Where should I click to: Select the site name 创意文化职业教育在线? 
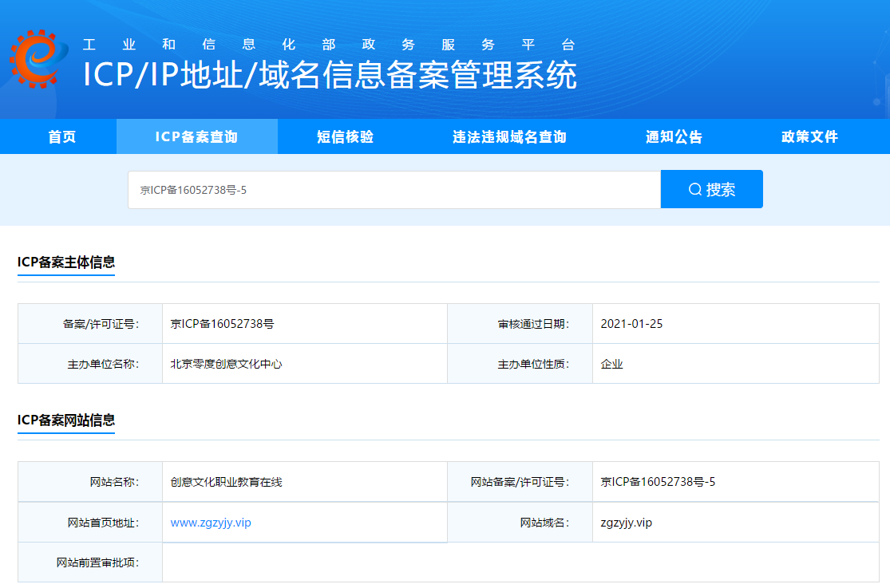pyautogui.click(x=226, y=482)
